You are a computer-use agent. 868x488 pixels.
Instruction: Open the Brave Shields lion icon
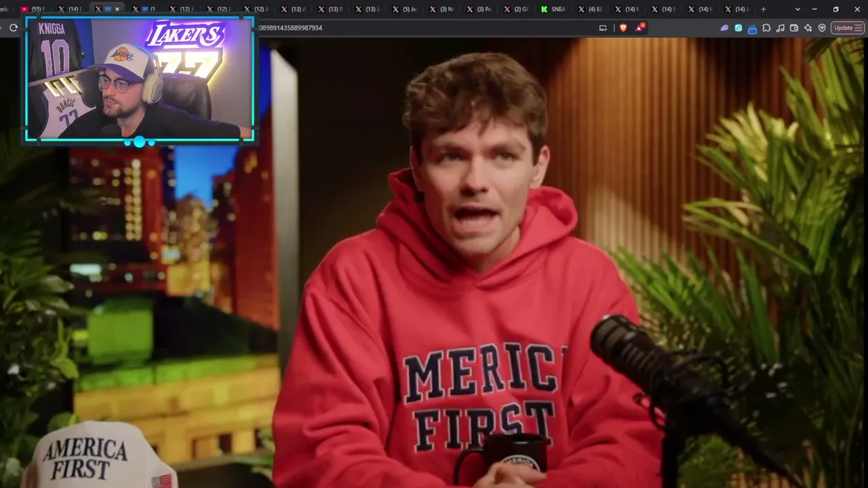[x=623, y=28]
